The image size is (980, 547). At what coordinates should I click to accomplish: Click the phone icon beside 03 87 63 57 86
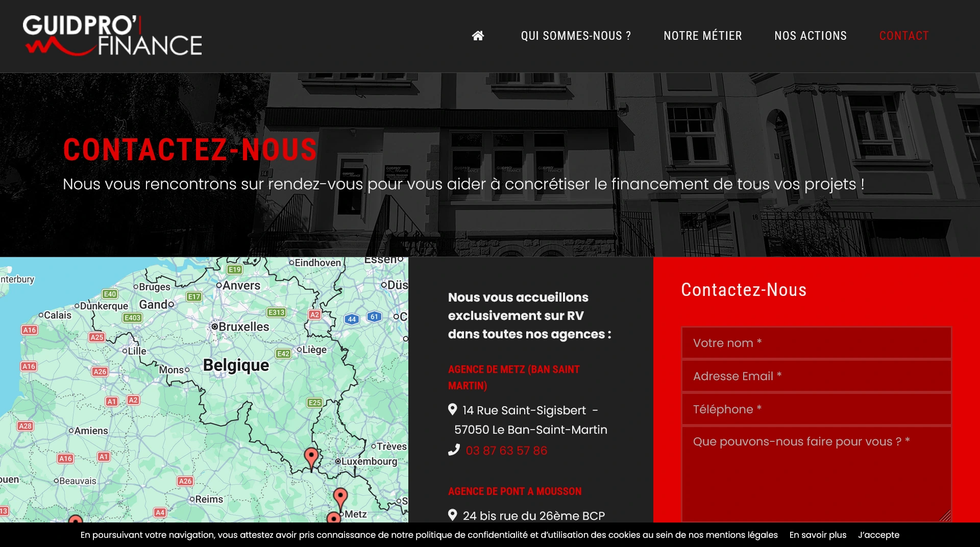[454, 450]
